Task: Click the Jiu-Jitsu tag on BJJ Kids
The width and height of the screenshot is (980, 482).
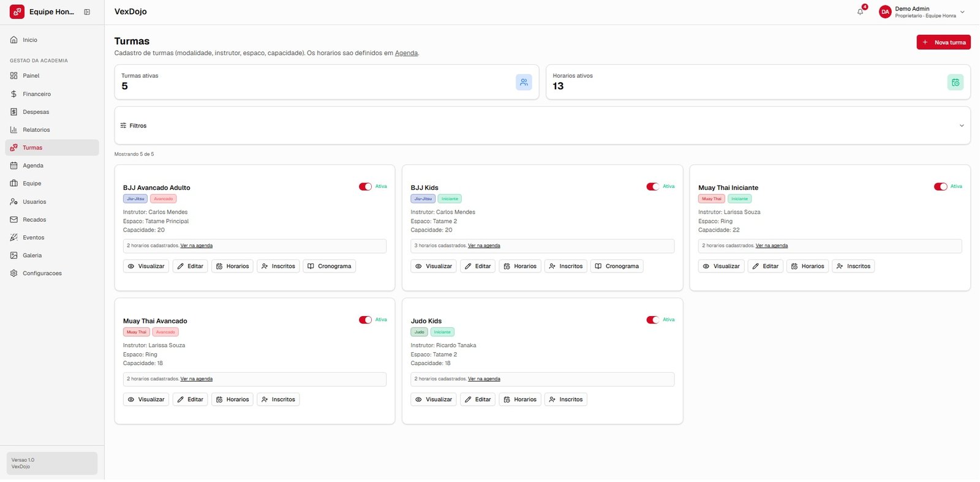Action: (423, 199)
